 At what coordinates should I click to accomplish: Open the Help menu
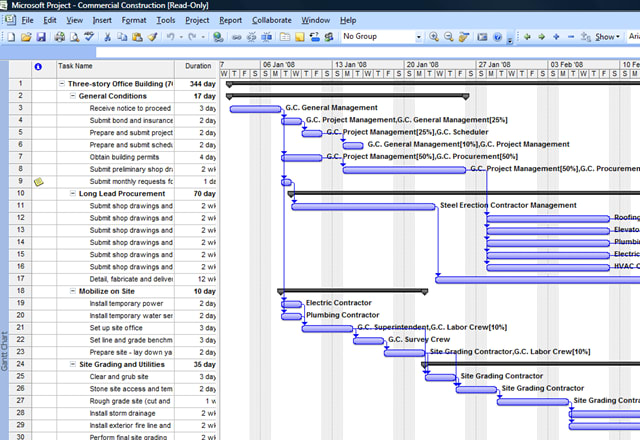pyautogui.click(x=348, y=20)
